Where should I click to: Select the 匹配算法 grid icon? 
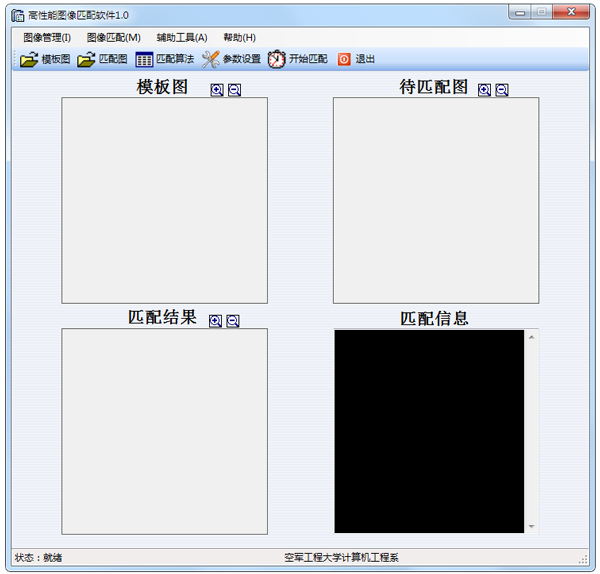coord(144,59)
